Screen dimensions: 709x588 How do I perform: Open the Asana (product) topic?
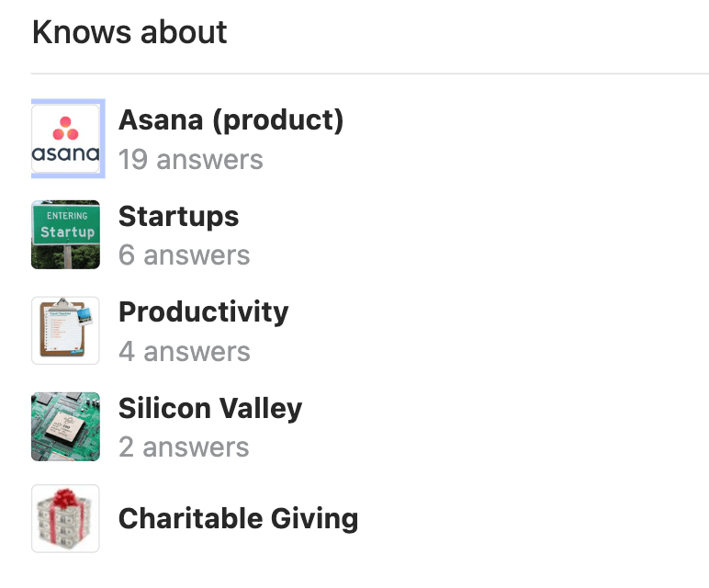231,120
